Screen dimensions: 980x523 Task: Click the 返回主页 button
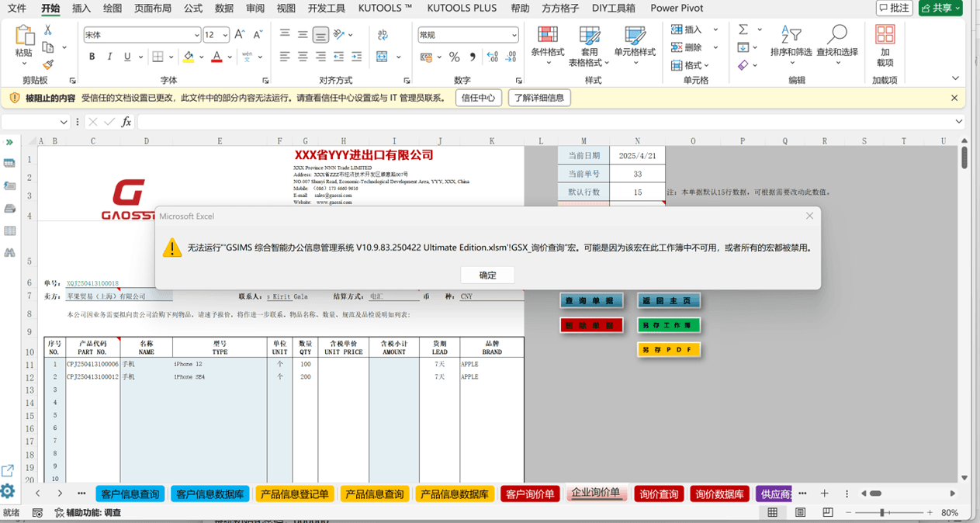coord(669,300)
